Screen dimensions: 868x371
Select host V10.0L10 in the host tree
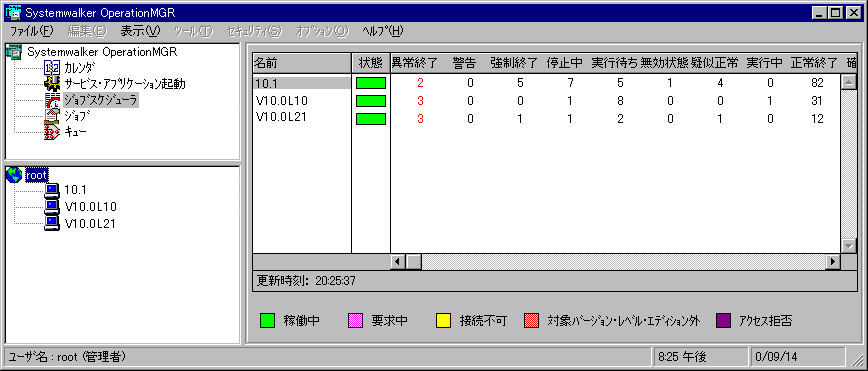point(90,207)
